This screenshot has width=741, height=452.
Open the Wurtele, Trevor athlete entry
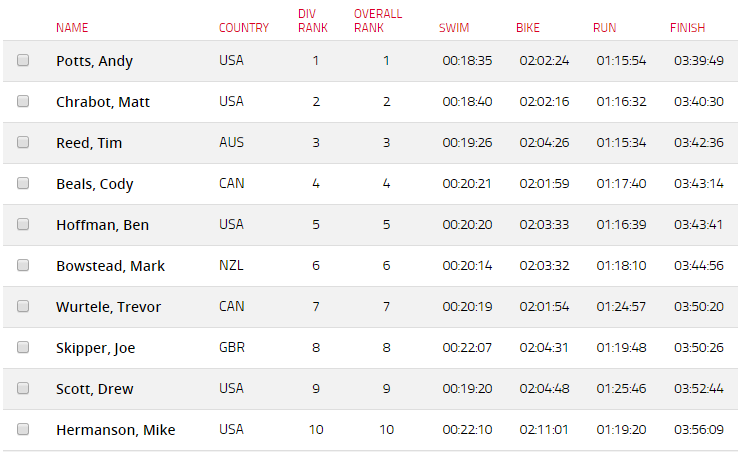point(108,307)
